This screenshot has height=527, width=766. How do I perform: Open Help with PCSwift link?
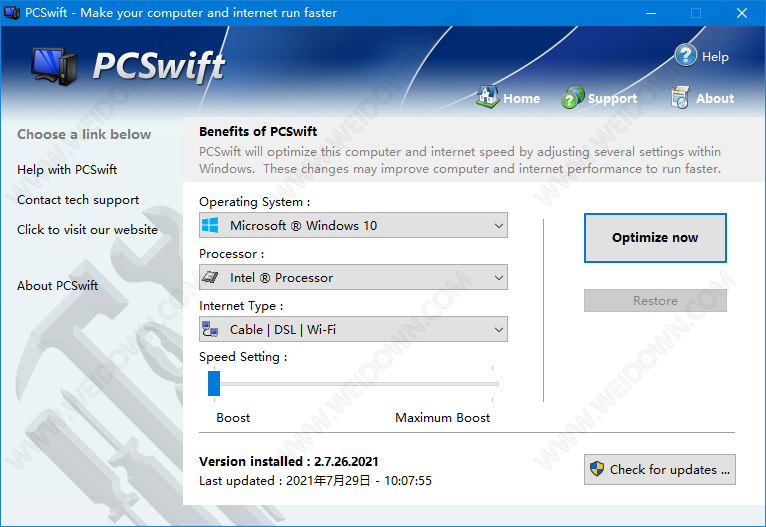coord(67,169)
